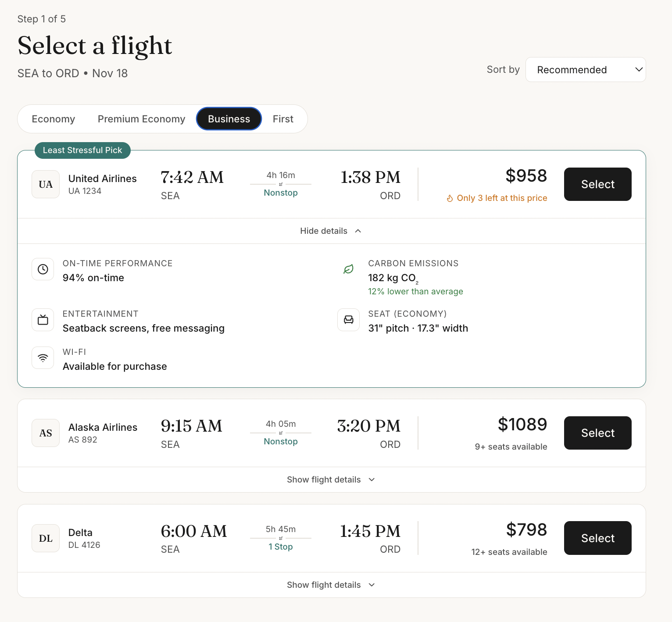Image resolution: width=672 pixels, height=622 pixels.
Task: Click the $958 price
Action: (x=526, y=176)
